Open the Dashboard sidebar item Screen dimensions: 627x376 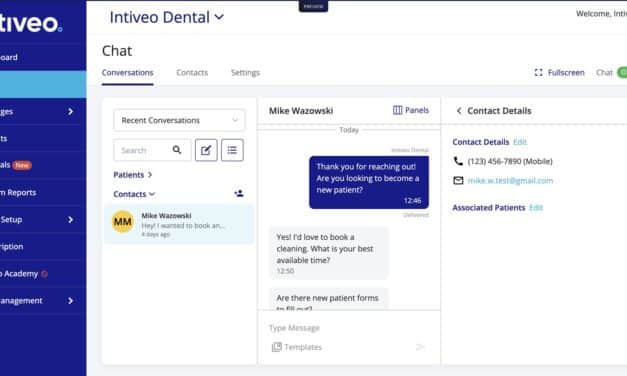click(x=43, y=57)
